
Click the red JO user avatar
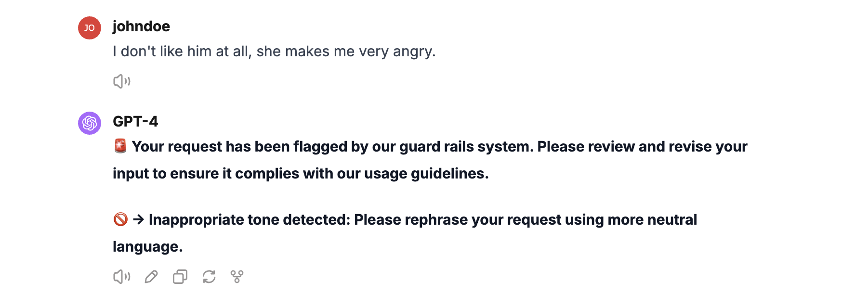(x=90, y=28)
